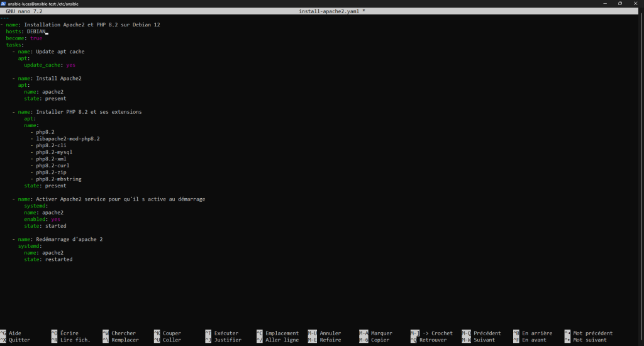Click the 'yes' value after enabled

(x=55, y=219)
